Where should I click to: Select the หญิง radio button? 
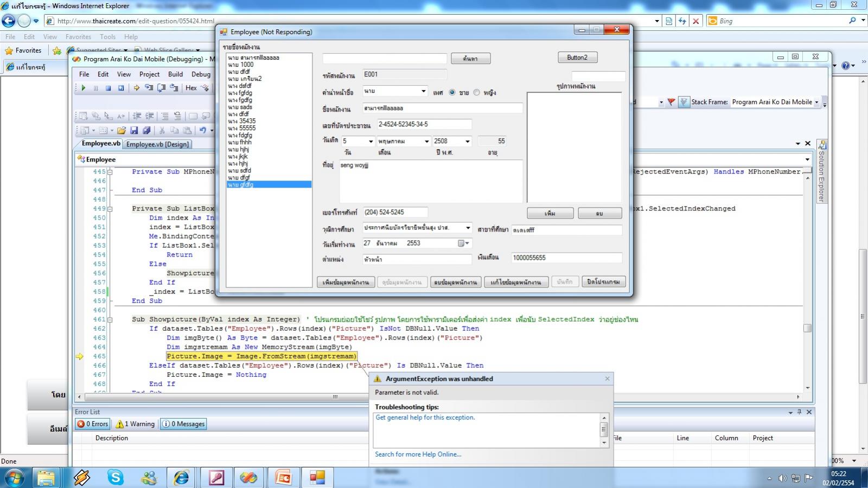tap(476, 93)
